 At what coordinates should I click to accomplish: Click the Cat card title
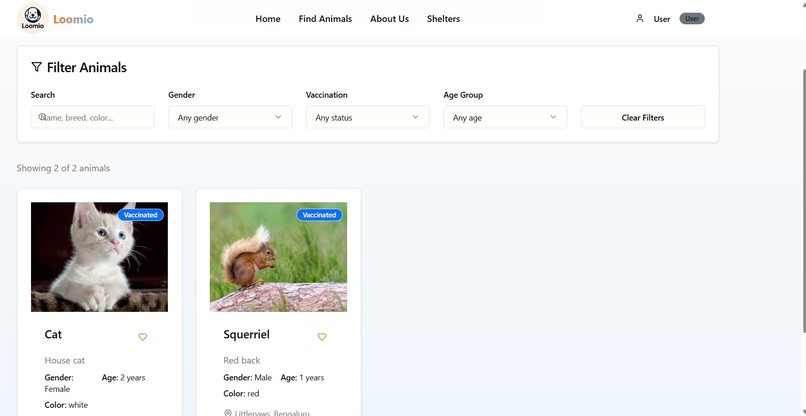point(53,334)
